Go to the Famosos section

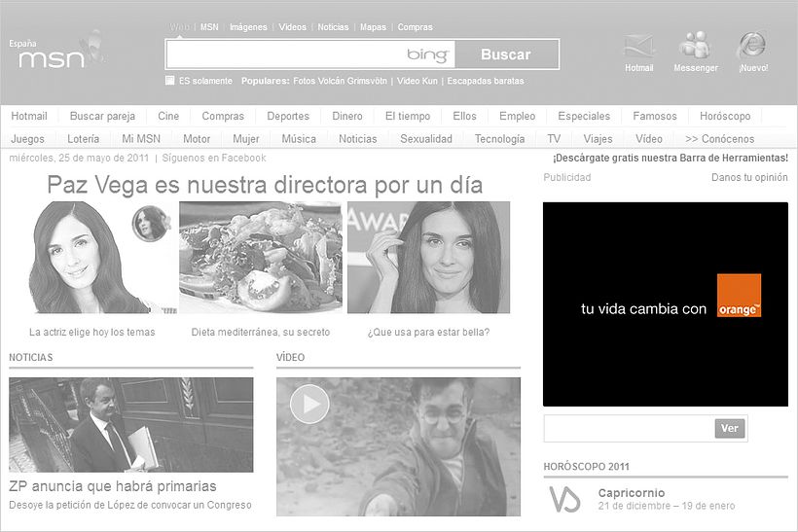(655, 116)
